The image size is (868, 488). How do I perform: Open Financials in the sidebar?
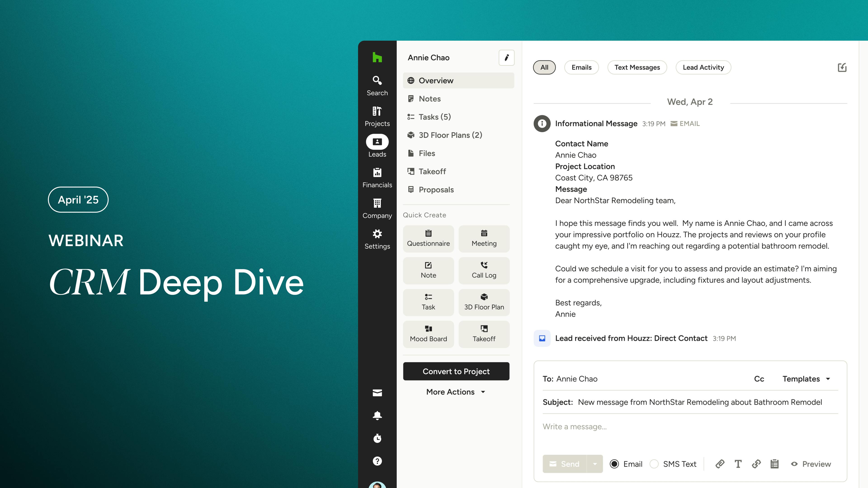click(377, 178)
